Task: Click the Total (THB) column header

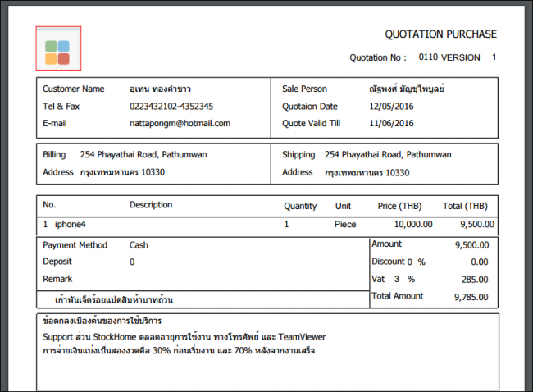Action: point(465,206)
